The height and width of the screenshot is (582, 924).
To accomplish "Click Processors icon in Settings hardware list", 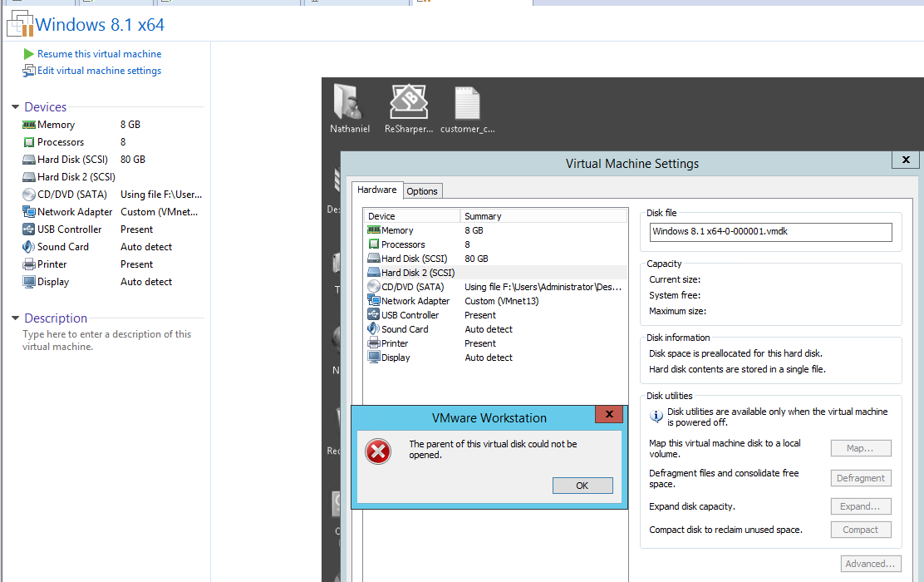I will [374, 244].
